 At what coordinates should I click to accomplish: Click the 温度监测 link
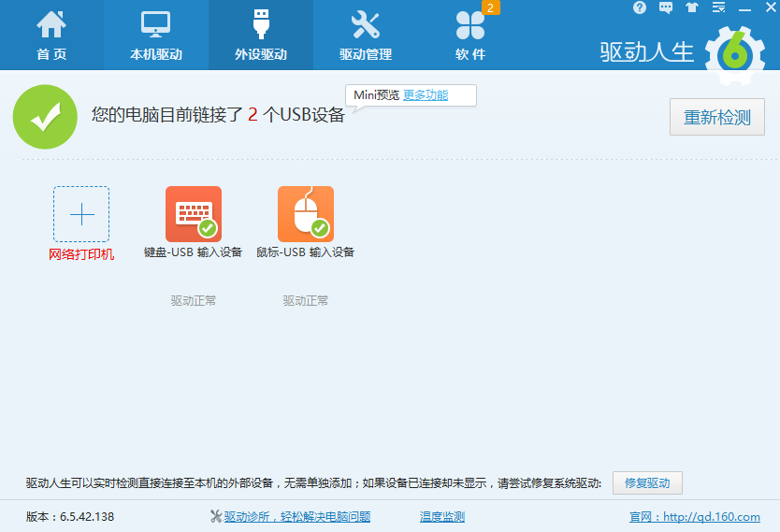point(442,517)
